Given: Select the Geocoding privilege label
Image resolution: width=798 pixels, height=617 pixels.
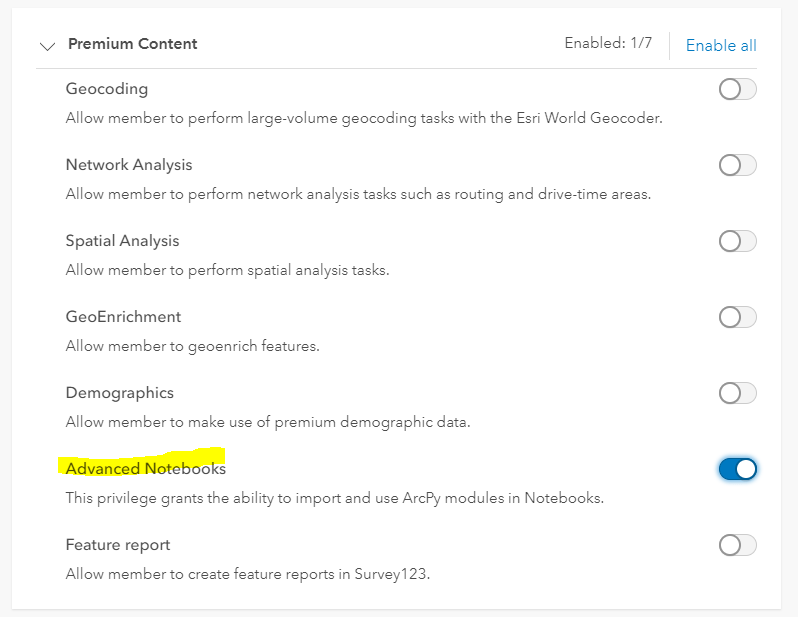Looking at the screenshot, I should click(107, 89).
